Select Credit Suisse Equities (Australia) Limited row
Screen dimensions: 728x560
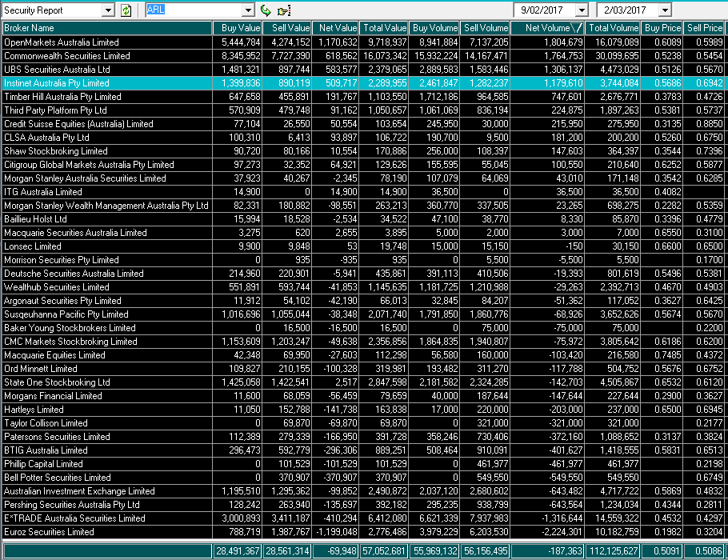(363, 124)
